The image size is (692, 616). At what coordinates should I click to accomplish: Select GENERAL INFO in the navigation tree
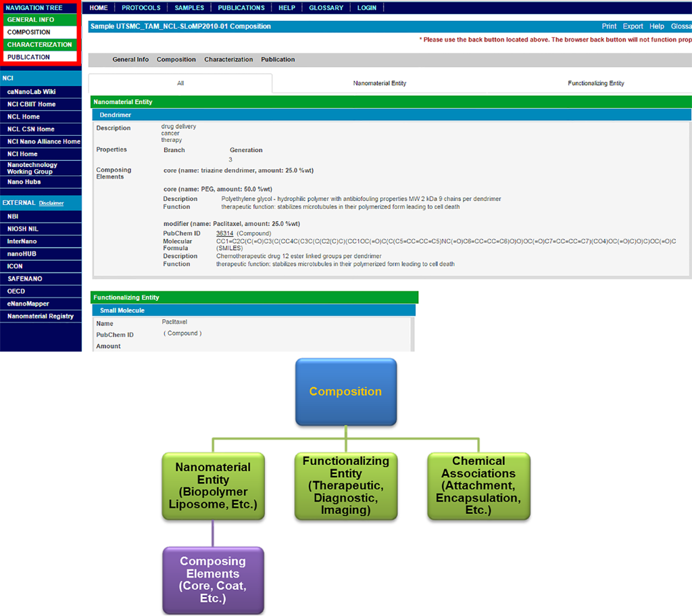[x=31, y=20]
